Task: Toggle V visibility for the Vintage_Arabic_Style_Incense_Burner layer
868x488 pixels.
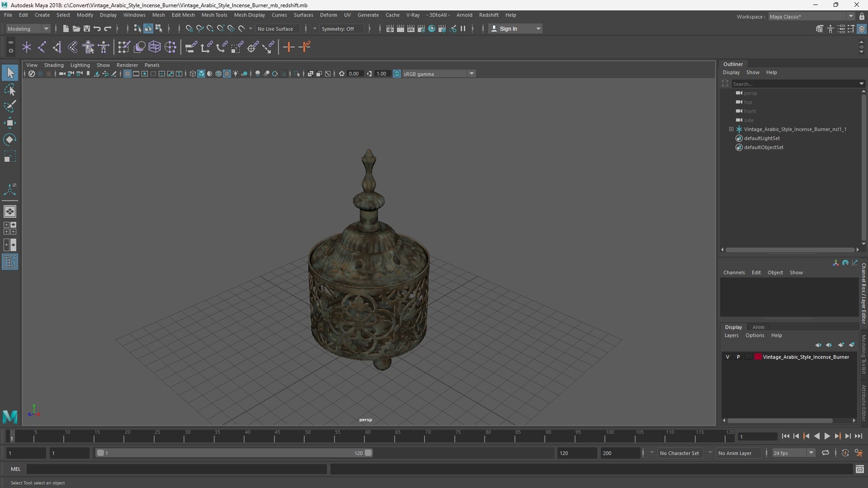Action: pyautogui.click(x=727, y=357)
